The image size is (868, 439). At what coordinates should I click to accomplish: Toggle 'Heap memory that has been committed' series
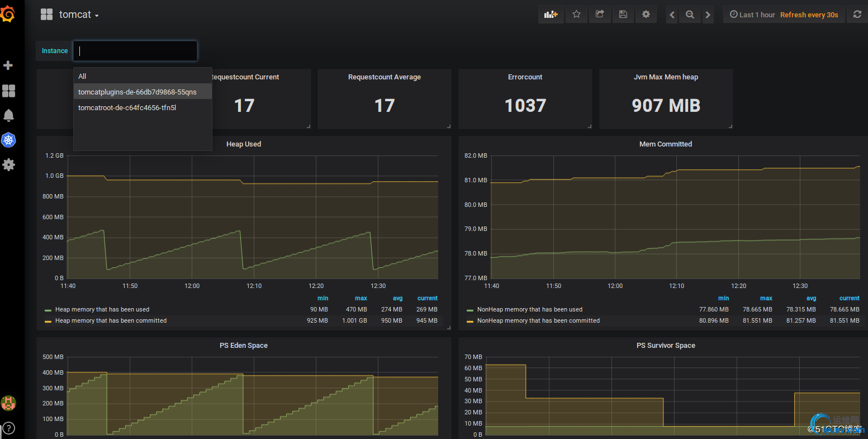[x=111, y=320]
